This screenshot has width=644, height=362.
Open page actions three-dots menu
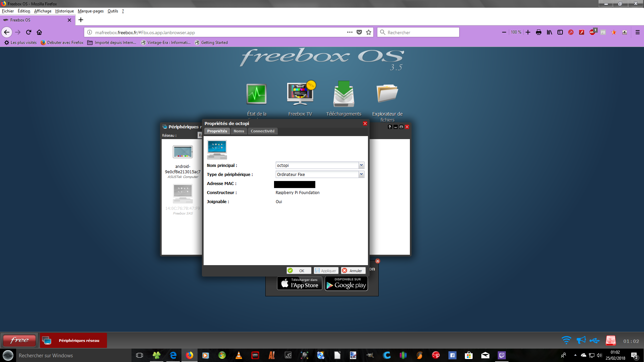tap(350, 32)
